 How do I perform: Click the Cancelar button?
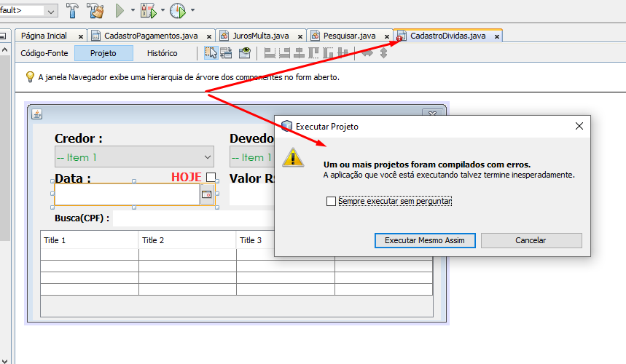(x=531, y=240)
